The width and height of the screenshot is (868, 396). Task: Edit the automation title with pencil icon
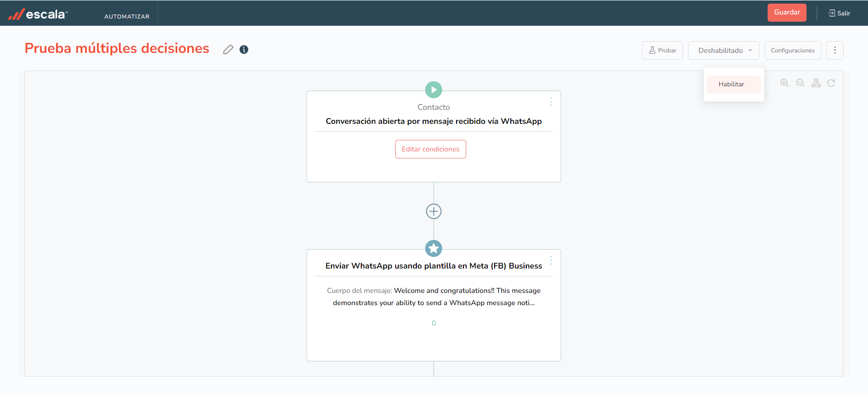228,49
